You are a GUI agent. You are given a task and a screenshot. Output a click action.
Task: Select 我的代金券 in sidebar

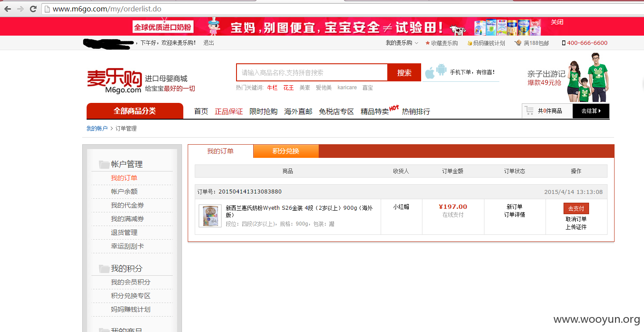(127, 205)
